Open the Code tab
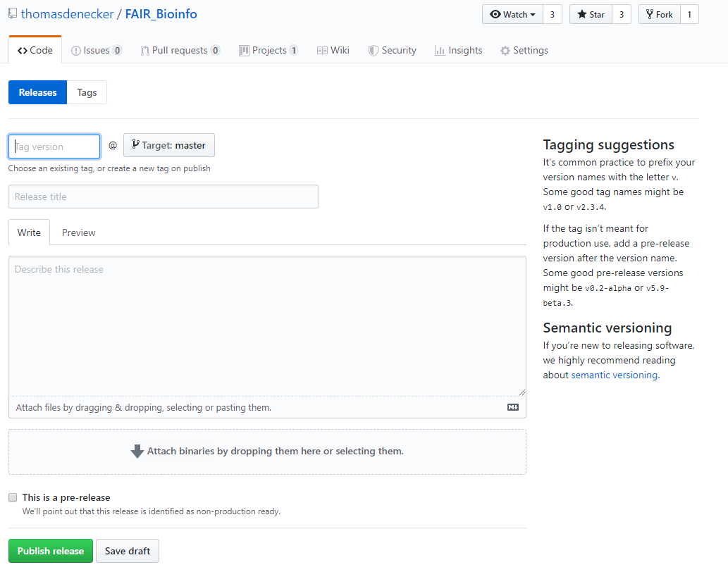Viewport: 728px width, 572px height. [x=35, y=50]
